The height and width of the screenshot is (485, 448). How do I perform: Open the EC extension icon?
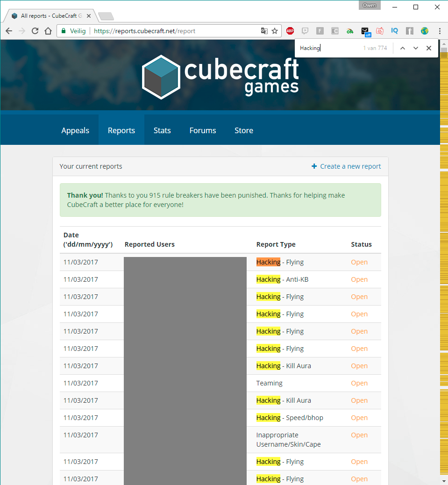(x=335, y=31)
